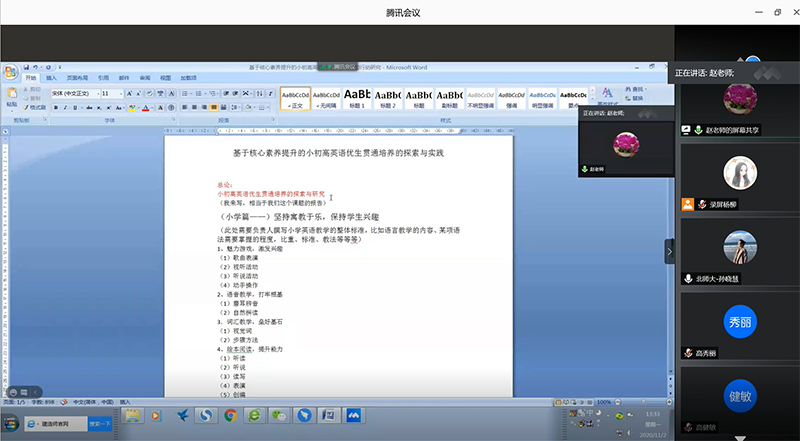Click 梁屏杨柳's host badge icon
The width and height of the screenshot is (800, 441).
pyautogui.click(x=687, y=205)
